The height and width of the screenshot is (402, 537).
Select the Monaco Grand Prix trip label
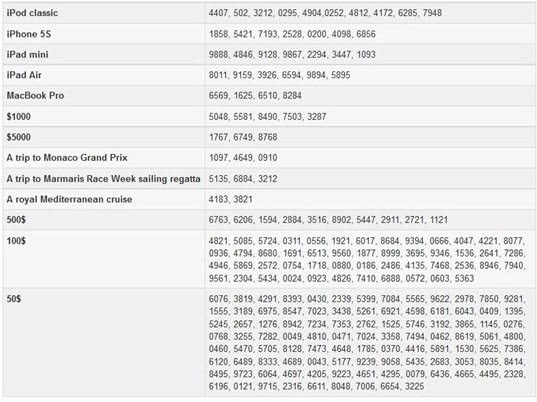(67, 158)
